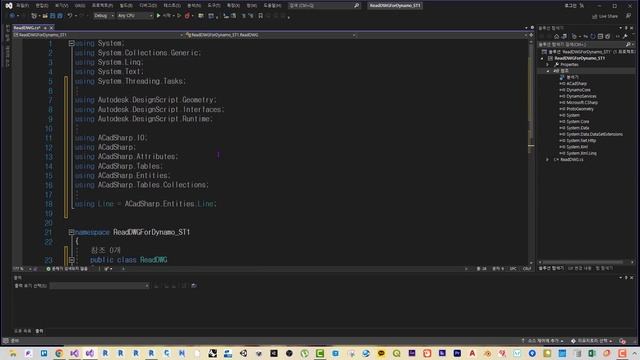The image size is (640, 360).
Task: Collapse the References node in Solution Explorer
Action: (x=548, y=71)
